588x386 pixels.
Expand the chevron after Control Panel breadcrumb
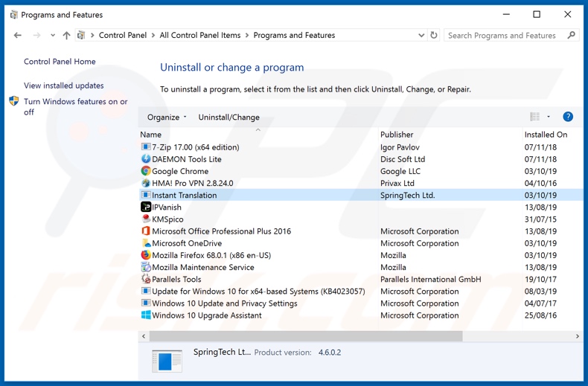tap(153, 35)
